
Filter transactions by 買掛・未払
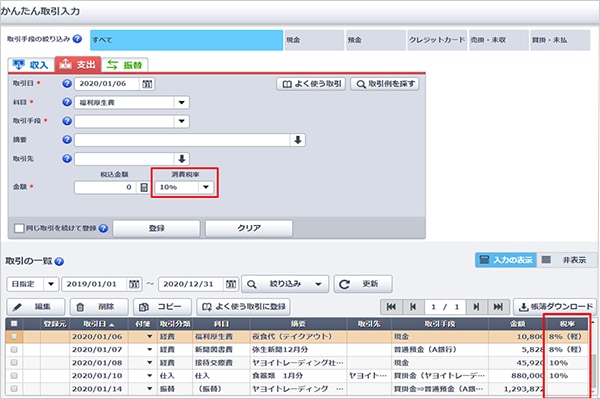click(x=560, y=40)
